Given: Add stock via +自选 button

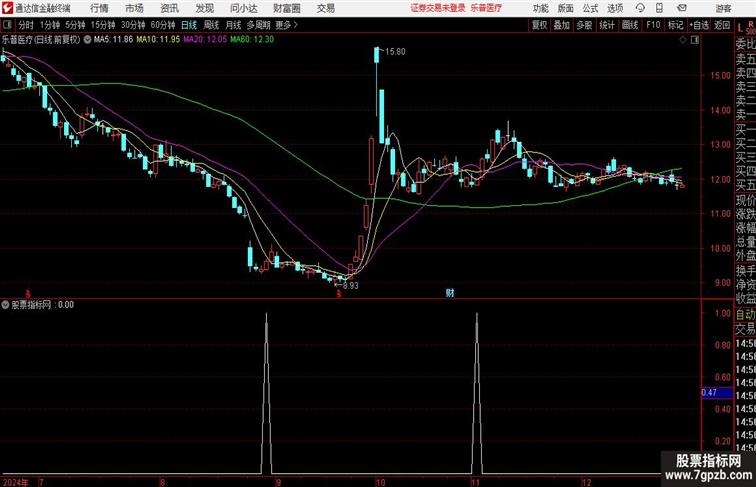Looking at the screenshot, I should coord(699,25).
